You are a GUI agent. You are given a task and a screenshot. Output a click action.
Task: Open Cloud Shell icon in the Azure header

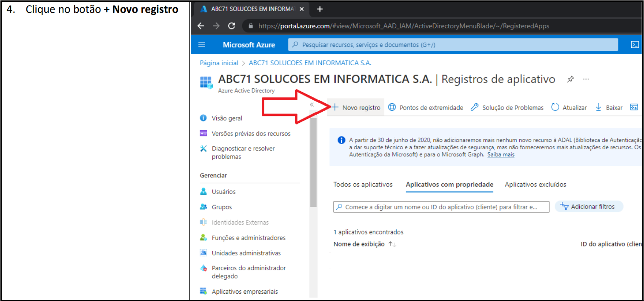pyautogui.click(x=634, y=45)
